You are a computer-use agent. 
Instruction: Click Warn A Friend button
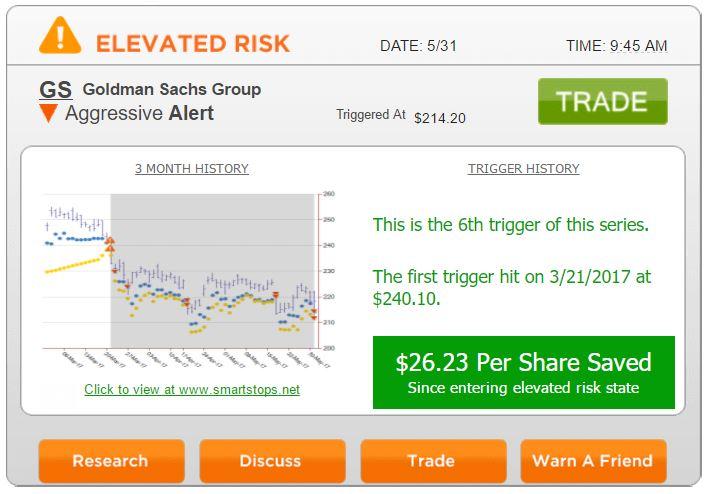[592, 461]
